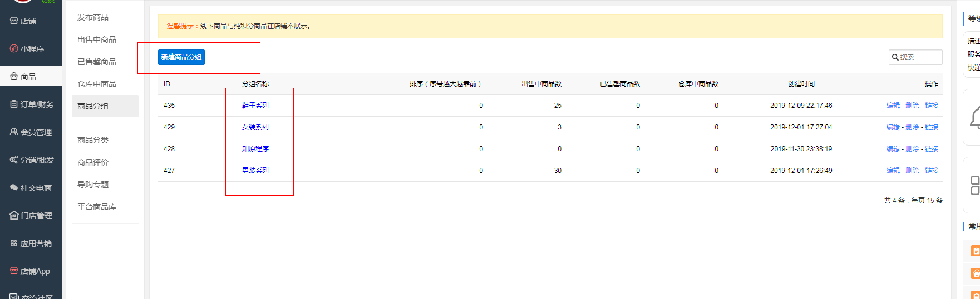Open the 门店管理 house icon
This screenshot has width=980, height=299.
click(x=14, y=215)
